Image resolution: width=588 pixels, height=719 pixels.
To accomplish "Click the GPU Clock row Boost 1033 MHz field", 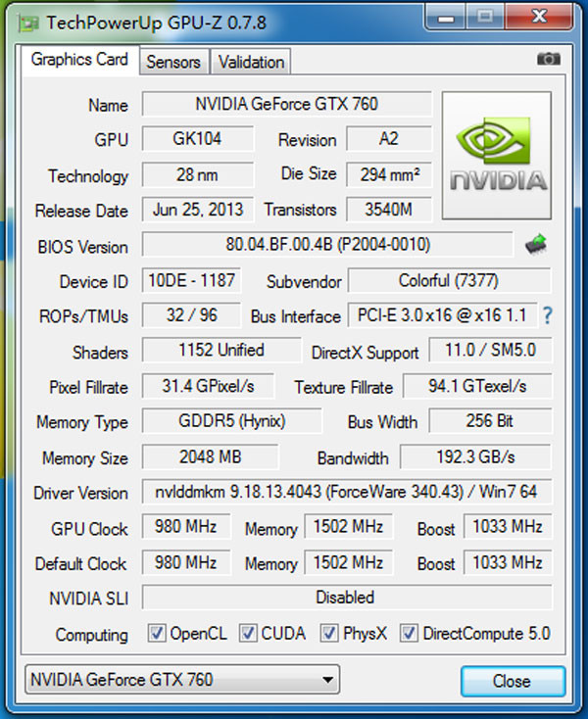I will pos(508,526).
